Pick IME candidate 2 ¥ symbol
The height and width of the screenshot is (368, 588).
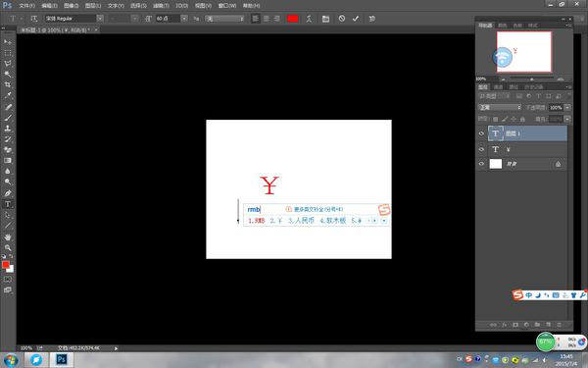point(276,221)
